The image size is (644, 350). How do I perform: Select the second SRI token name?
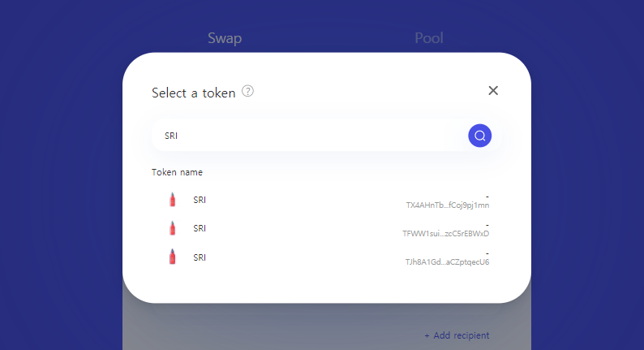200,229
